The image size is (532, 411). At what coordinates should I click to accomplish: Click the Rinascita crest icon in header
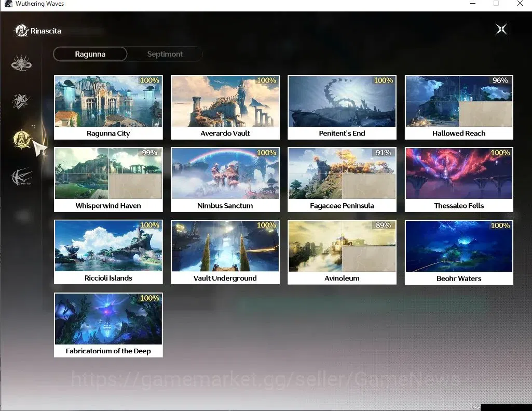coord(21,31)
